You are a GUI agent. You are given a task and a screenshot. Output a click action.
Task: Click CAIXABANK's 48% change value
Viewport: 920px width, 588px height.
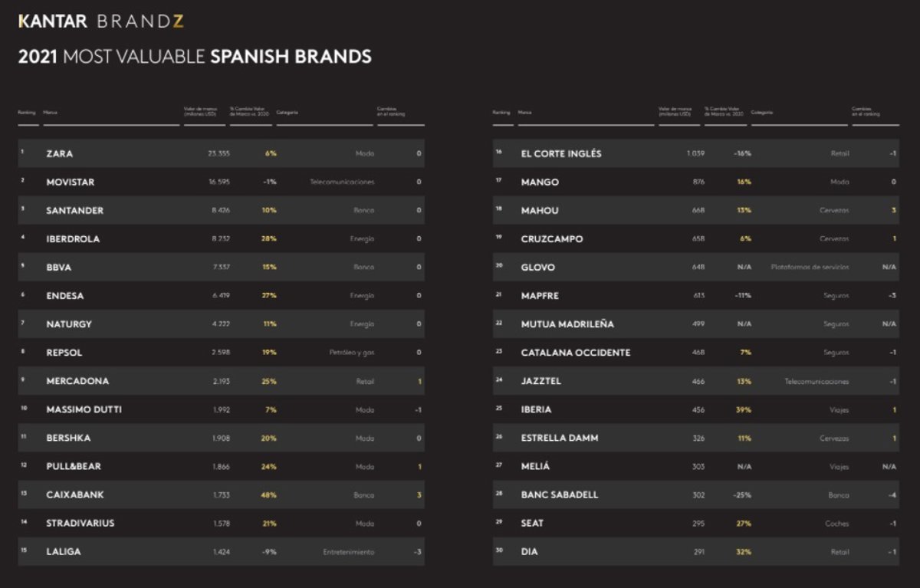click(268, 495)
